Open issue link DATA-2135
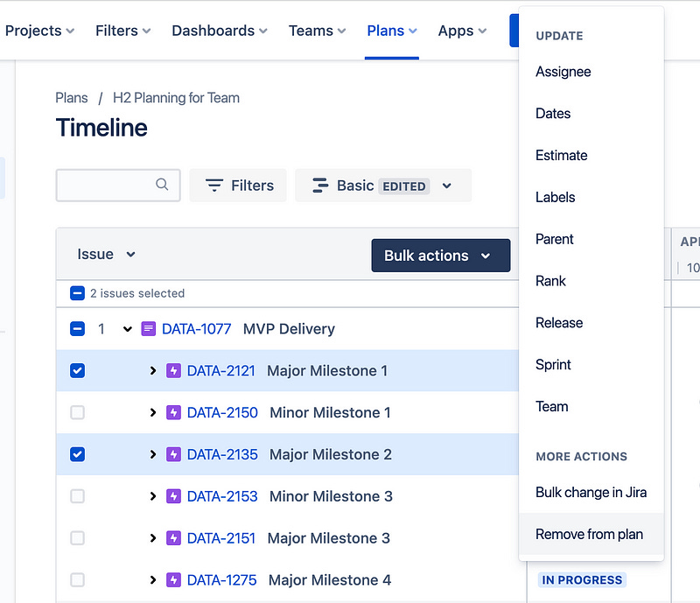This screenshot has width=700, height=603. [222, 455]
